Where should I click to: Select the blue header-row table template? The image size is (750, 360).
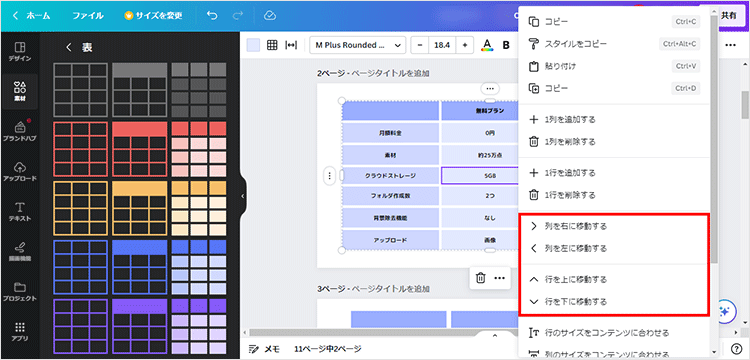click(140, 267)
